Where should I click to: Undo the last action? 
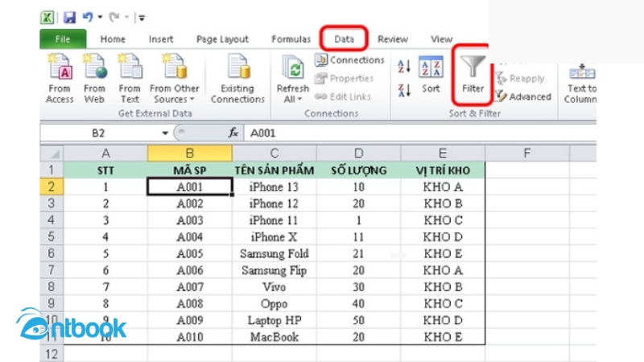tap(88, 17)
